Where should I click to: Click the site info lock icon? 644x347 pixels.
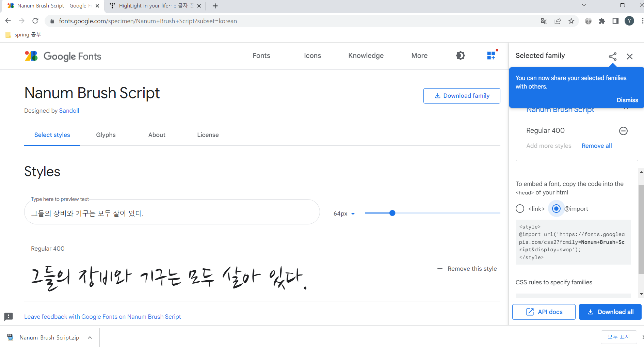(52, 21)
